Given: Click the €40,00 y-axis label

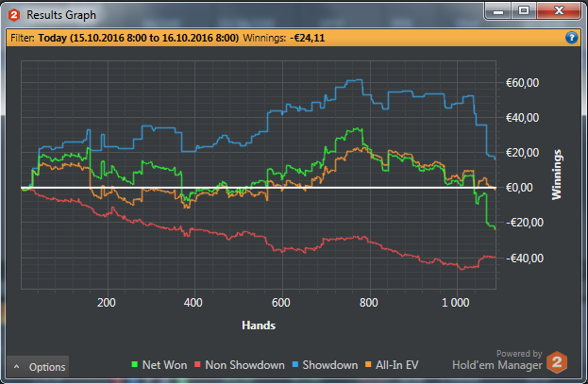Looking at the screenshot, I should click(x=522, y=118).
